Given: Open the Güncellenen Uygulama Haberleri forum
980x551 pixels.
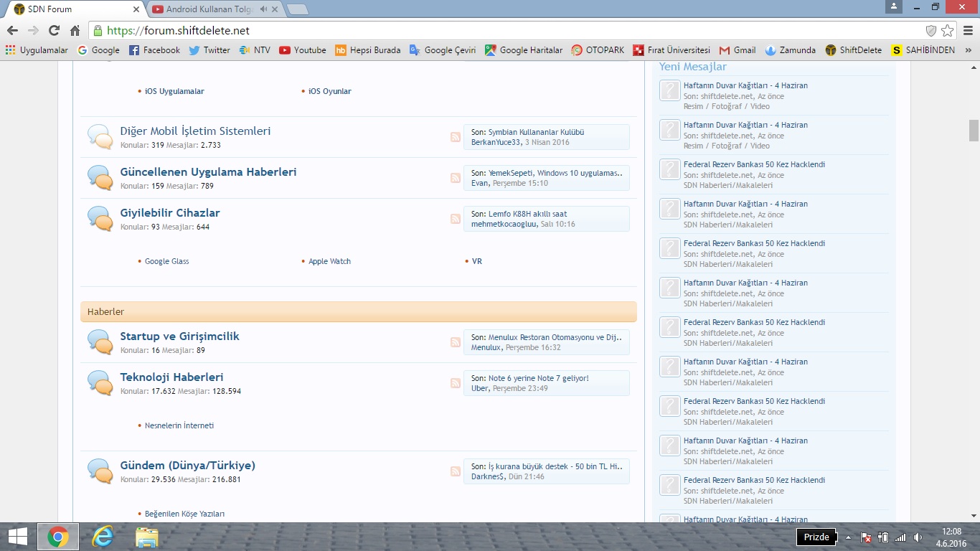Looking at the screenshot, I should 208,172.
